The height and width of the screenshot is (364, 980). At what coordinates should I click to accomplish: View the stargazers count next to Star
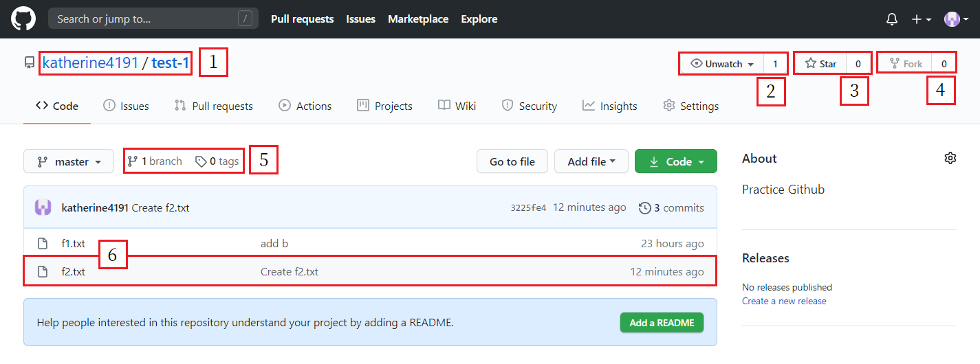pyautogui.click(x=858, y=64)
